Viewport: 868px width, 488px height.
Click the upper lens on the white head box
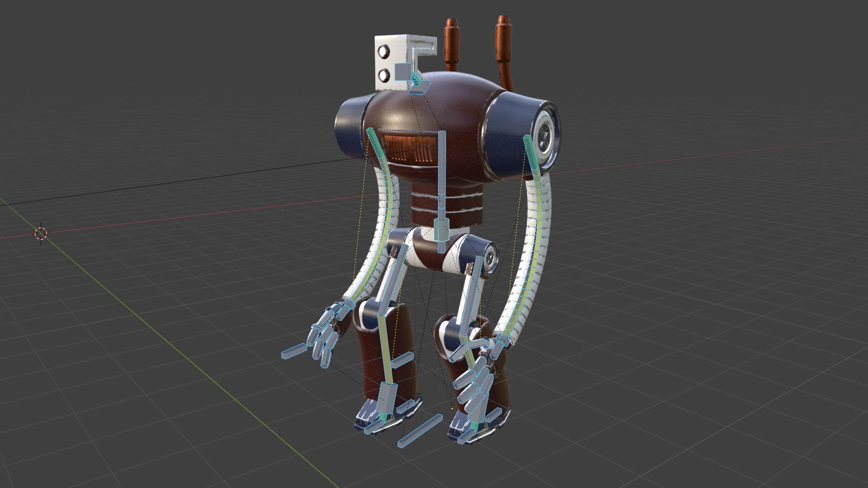point(383,50)
